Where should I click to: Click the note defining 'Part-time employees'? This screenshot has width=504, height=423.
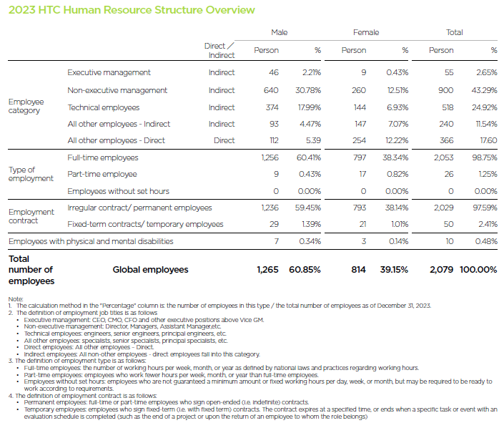pos(171,375)
